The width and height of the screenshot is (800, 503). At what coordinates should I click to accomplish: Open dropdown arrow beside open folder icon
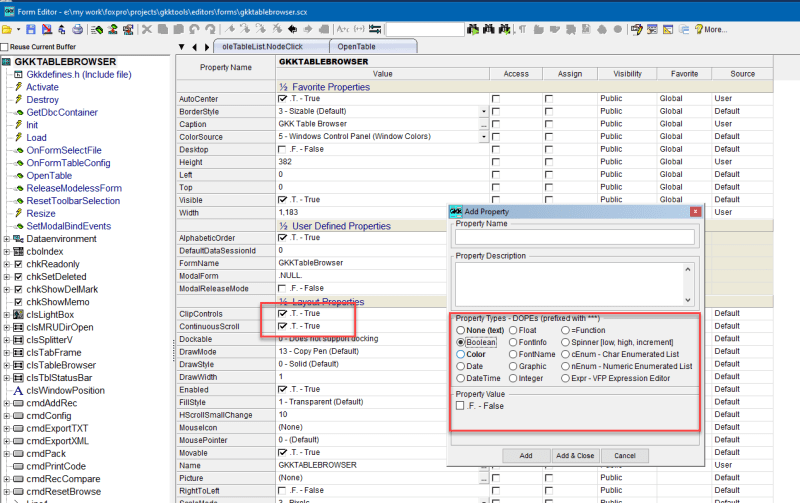pos(18,30)
